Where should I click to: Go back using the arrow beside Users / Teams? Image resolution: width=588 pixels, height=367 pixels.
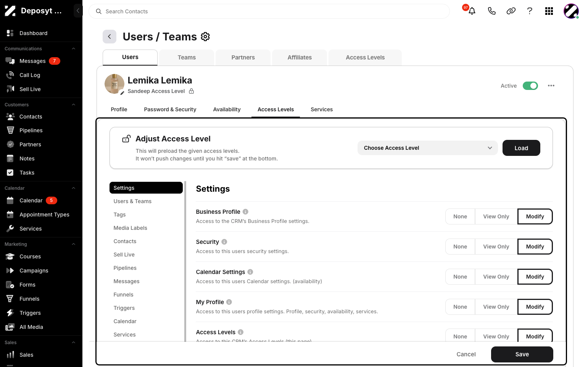click(x=110, y=37)
